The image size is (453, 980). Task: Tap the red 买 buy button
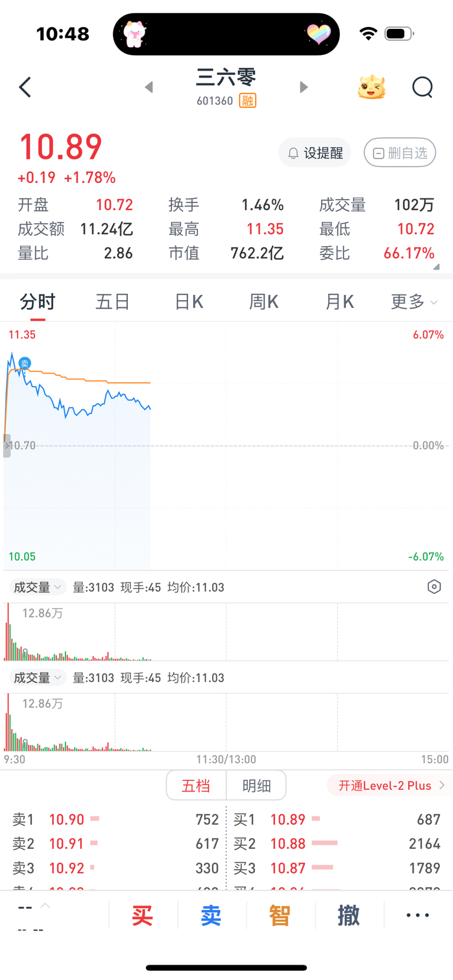point(143,916)
